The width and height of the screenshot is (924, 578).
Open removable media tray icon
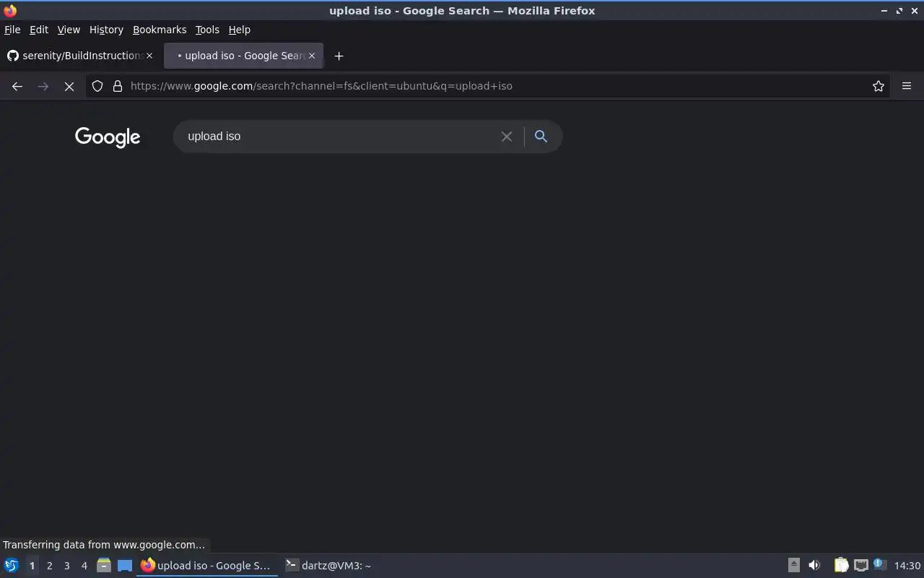pyautogui.click(x=794, y=565)
